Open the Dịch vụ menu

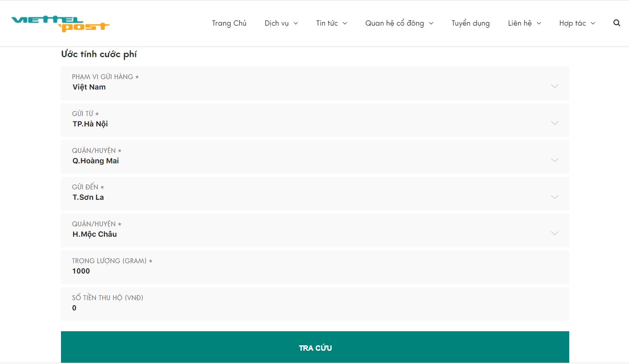(281, 23)
